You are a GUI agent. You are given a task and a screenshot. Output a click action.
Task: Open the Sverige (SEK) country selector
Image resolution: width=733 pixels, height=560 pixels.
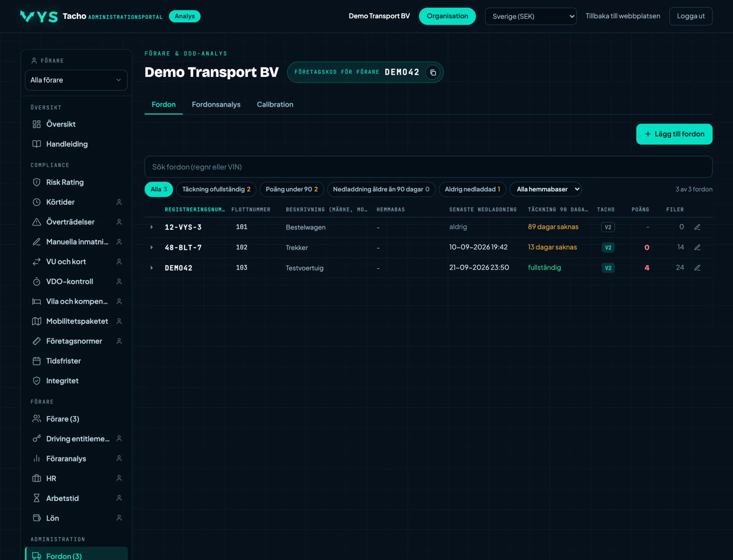531,16
